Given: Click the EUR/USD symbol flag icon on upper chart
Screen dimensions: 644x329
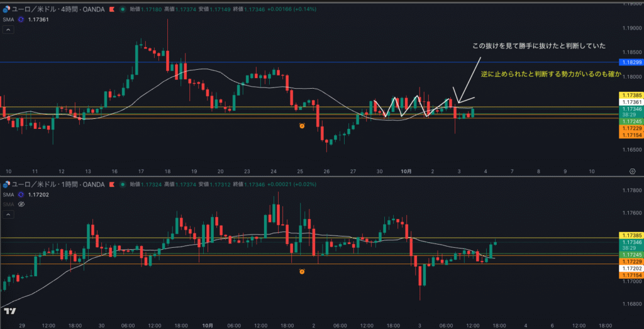Looking at the screenshot, I should point(7,9).
